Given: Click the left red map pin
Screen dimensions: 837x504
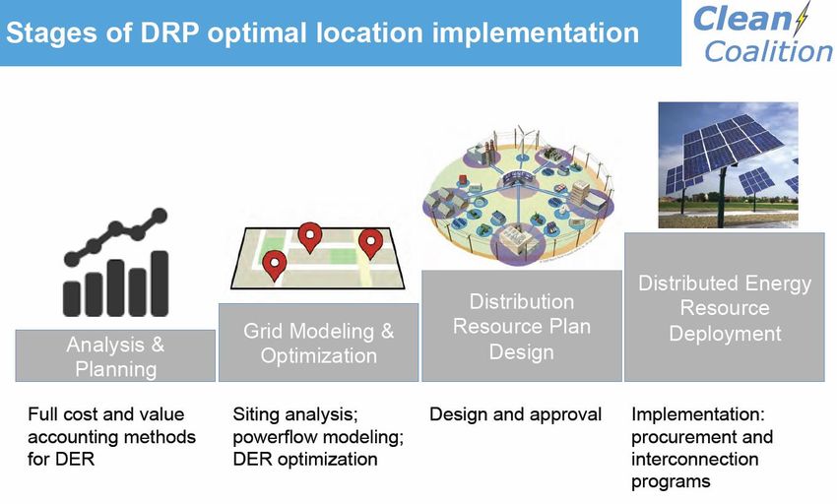Looking at the screenshot, I should 275,266.
